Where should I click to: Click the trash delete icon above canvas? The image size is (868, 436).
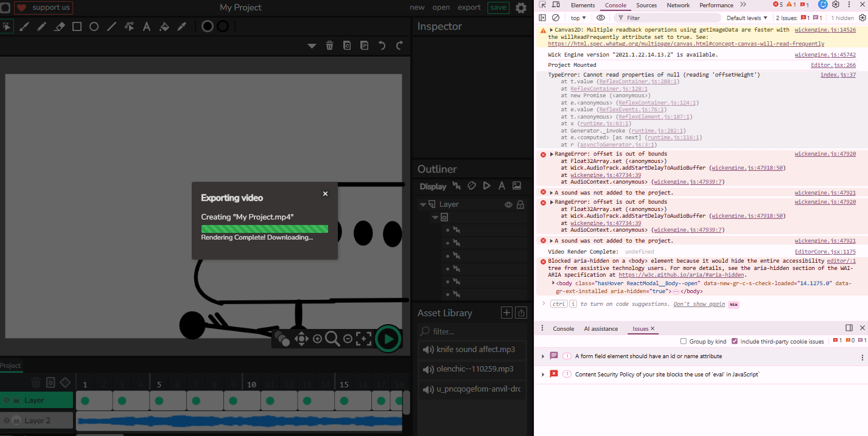click(329, 46)
